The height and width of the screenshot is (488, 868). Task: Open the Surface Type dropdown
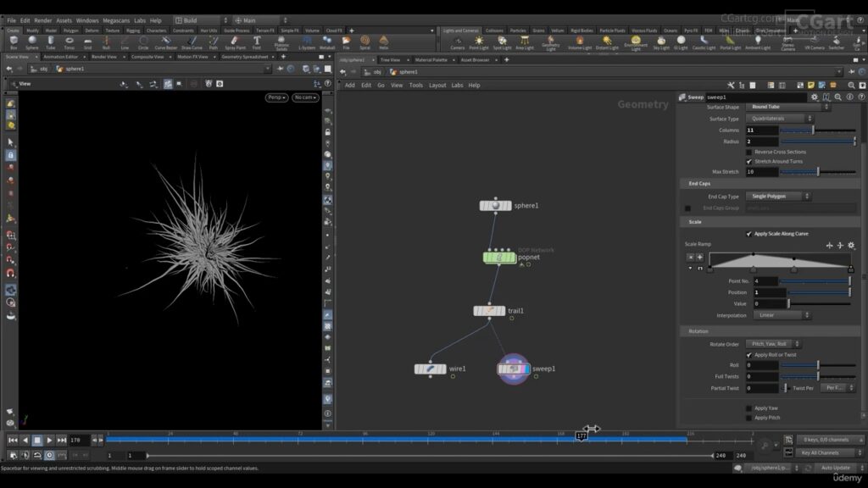coord(780,119)
